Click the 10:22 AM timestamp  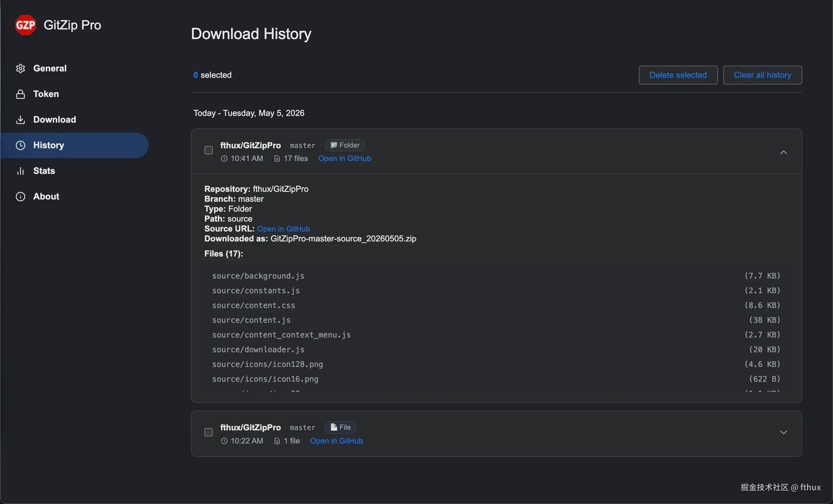point(247,441)
